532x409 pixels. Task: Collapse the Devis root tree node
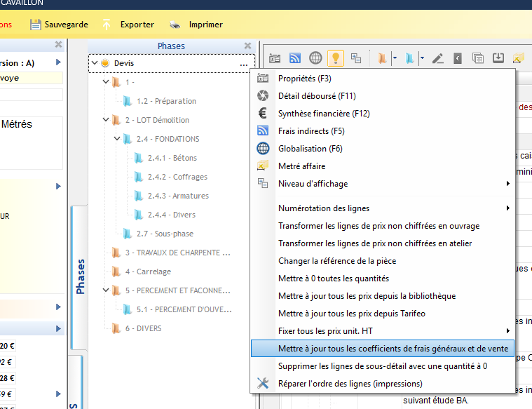(95, 63)
